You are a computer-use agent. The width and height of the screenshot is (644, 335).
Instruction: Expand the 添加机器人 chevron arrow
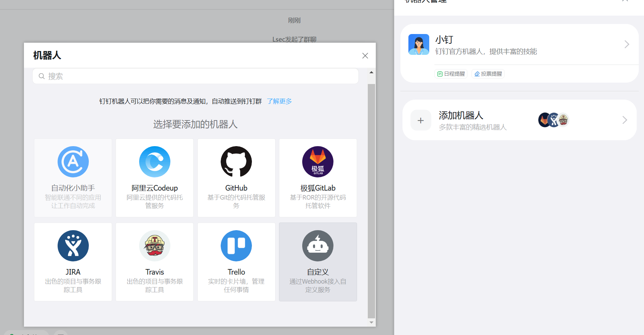(x=625, y=120)
